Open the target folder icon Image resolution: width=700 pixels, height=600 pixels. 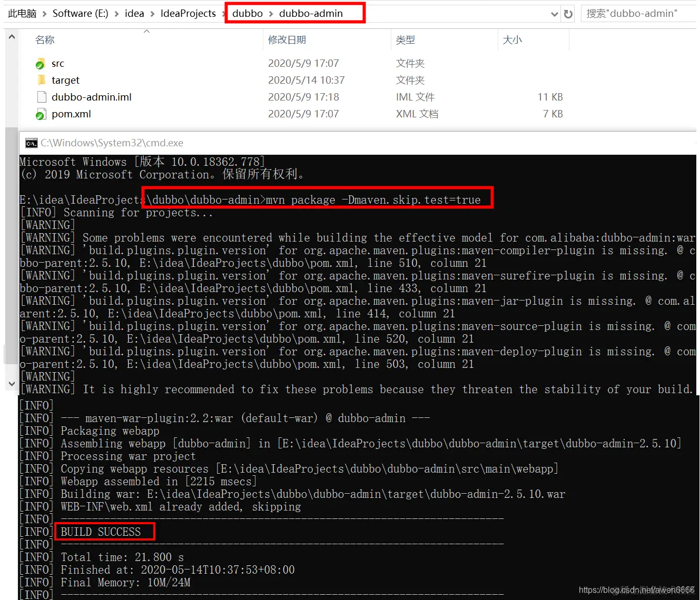pyautogui.click(x=42, y=80)
